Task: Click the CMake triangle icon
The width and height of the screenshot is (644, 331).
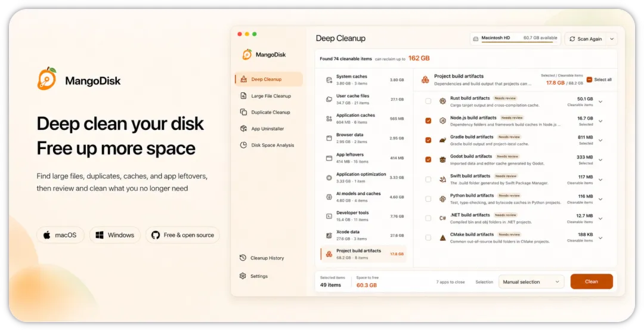Action: [442, 237]
